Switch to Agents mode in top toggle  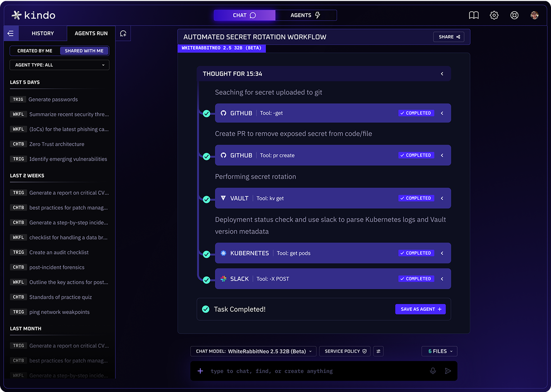point(306,15)
